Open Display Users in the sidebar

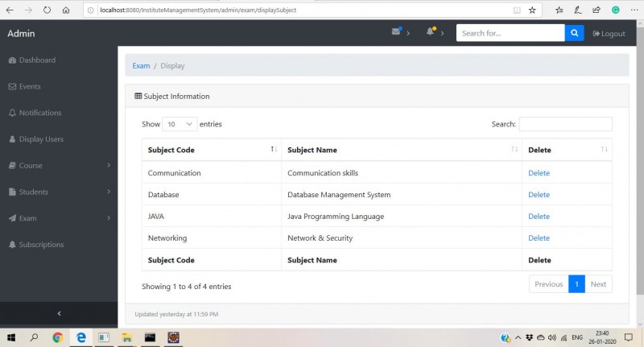tap(36, 139)
